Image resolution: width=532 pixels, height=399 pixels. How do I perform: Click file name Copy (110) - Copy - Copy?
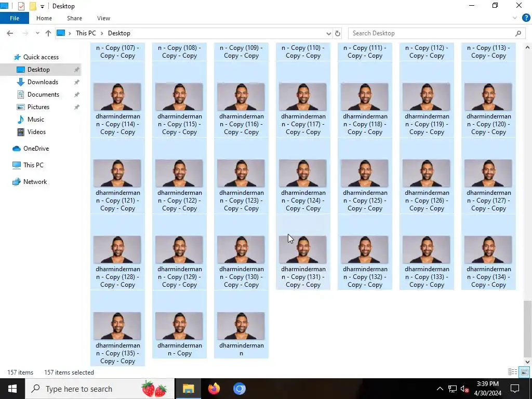(x=303, y=51)
